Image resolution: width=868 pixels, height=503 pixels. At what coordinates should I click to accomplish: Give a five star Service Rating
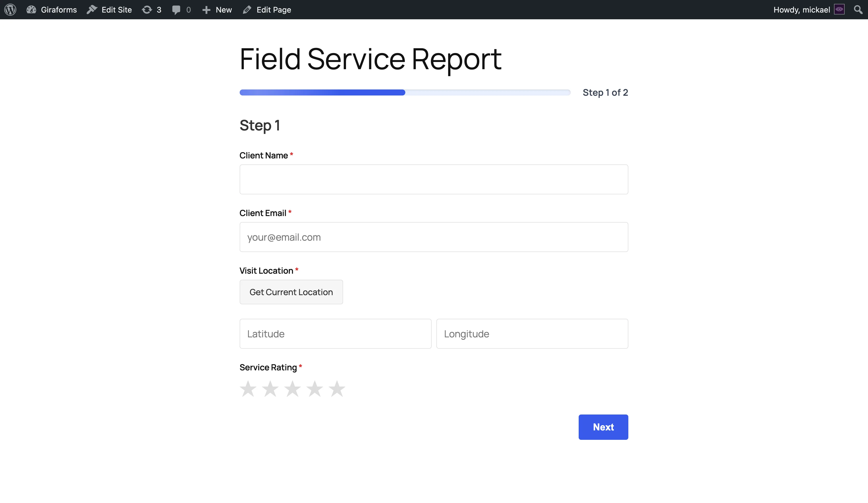[x=337, y=389]
